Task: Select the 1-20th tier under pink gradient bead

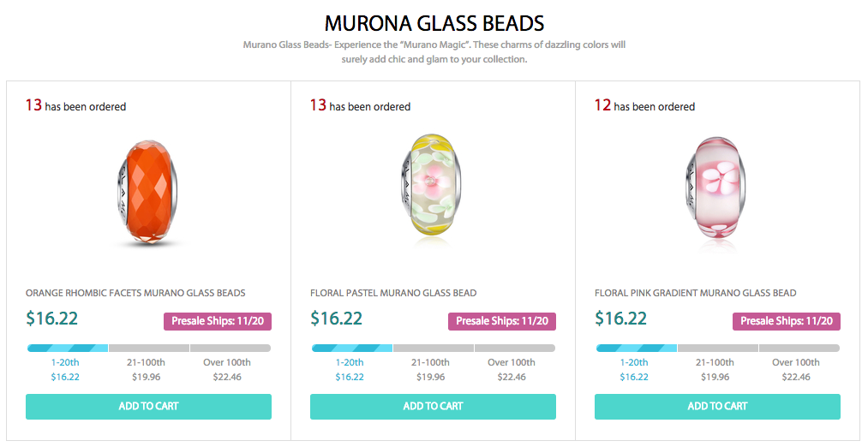Action: click(x=634, y=369)
